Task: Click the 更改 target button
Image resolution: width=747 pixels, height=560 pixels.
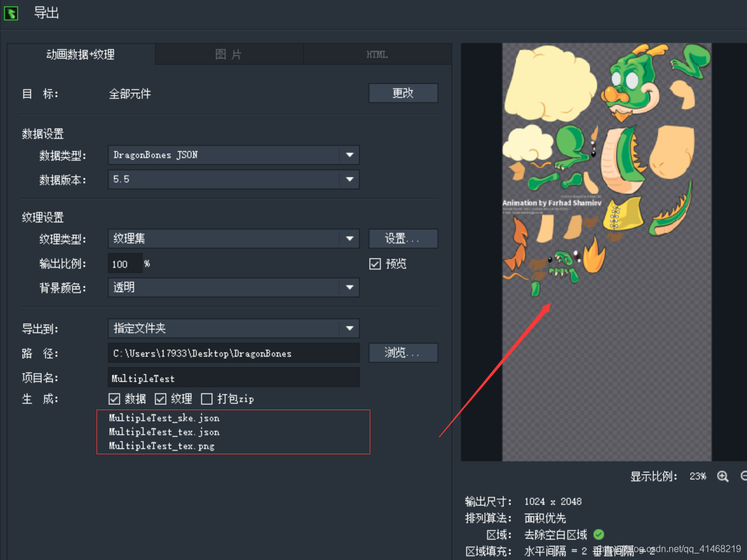Action: point(403,93)
